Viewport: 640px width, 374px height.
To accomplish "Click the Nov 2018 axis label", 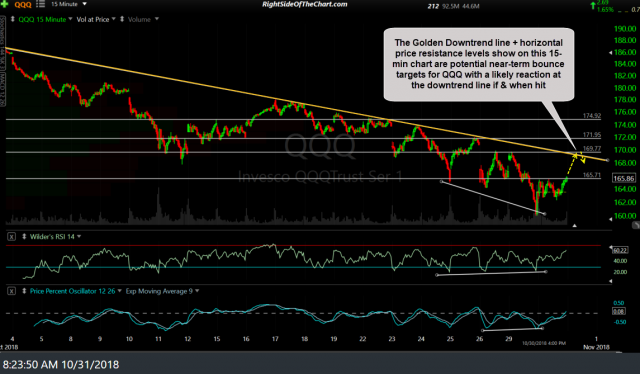I will (x=596, y=347).
